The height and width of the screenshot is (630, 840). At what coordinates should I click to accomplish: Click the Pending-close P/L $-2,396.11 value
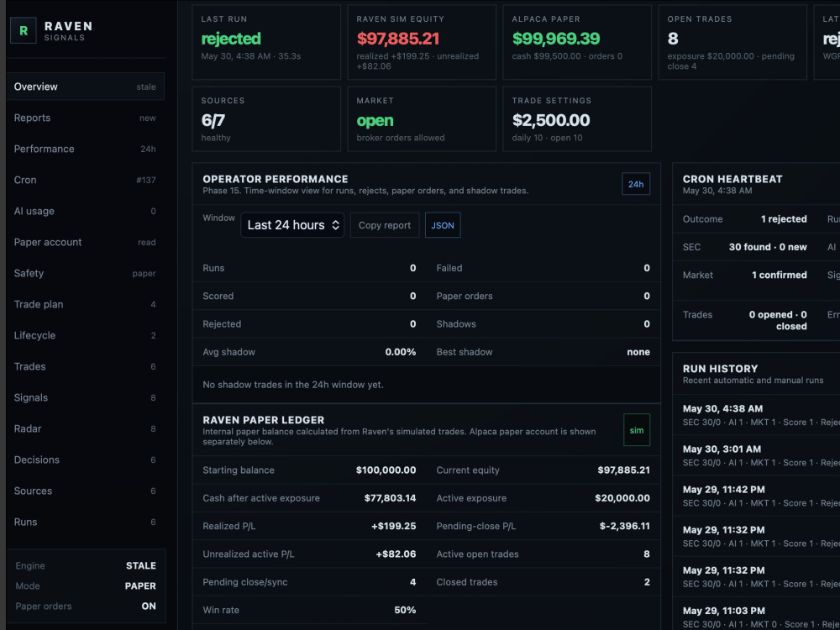(x=625, y=526)
